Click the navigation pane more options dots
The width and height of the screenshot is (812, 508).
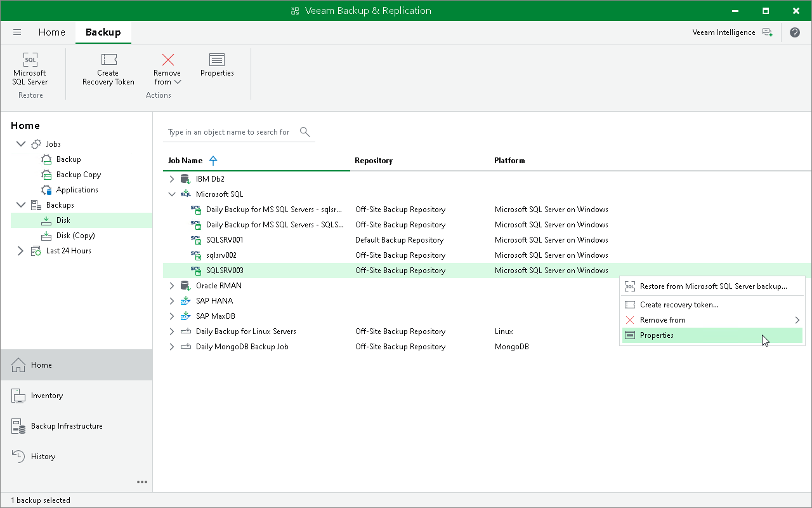pyautogui.click(x=142, y=482)
